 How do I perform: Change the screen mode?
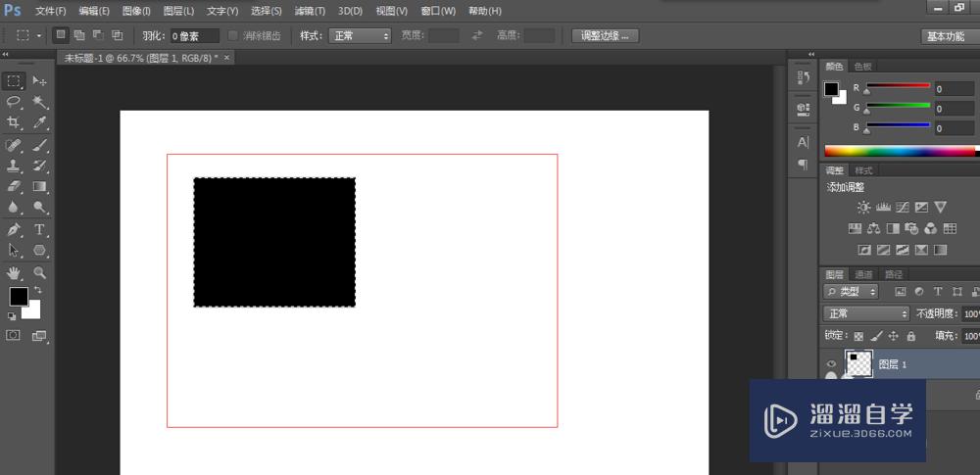pos(39,336)
